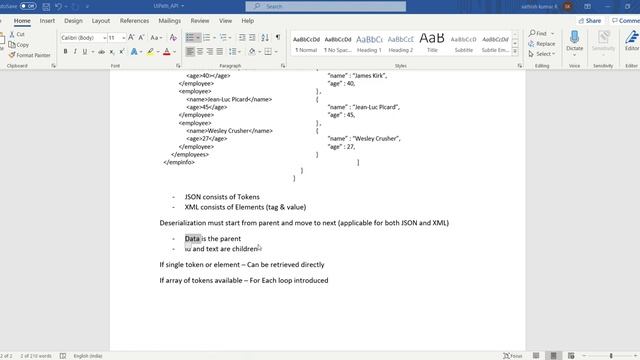The width and height of the screenshot is (640, 360).
Task: Justify the paragraph text
Action: click(x=220, y=52)
